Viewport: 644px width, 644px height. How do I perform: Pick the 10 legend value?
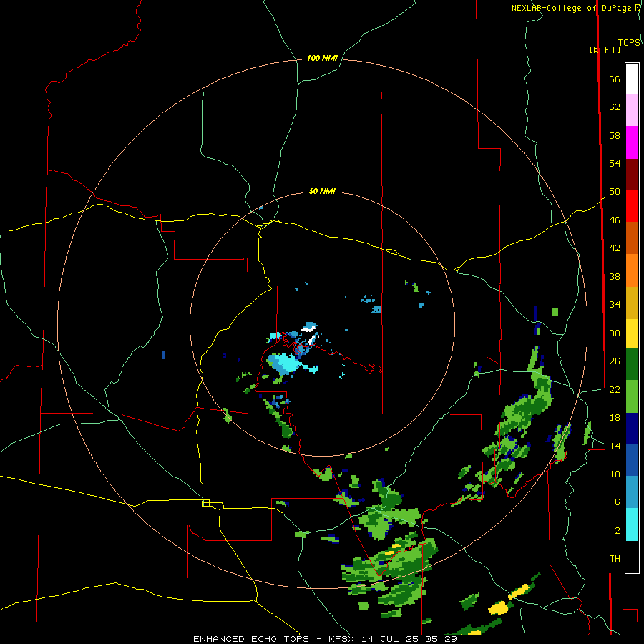615,474
